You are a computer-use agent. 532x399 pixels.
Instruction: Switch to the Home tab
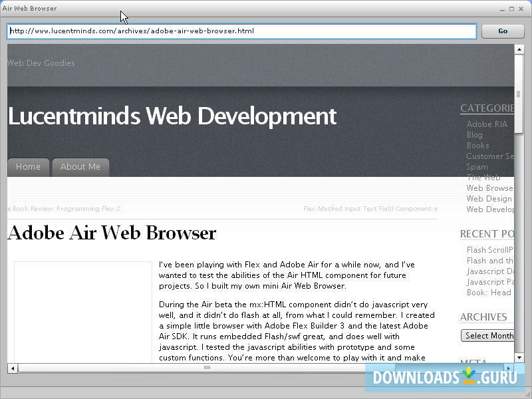coord(28,167)
